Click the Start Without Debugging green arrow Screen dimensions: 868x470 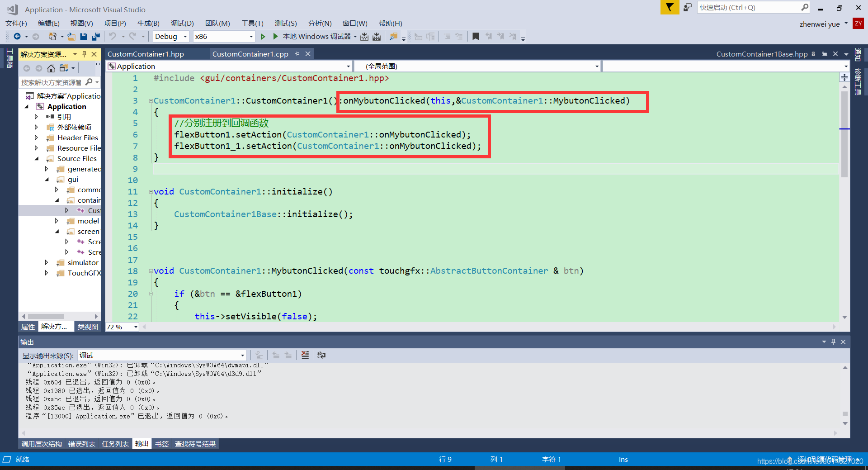click(263, 36)
